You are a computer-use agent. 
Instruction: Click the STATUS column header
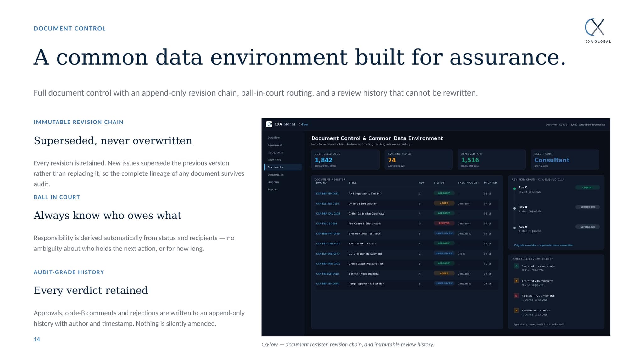pos(439,183)
